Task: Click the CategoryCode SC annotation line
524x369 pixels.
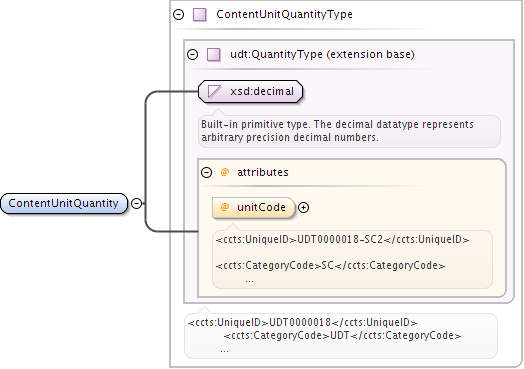Action: coord(331,266)
